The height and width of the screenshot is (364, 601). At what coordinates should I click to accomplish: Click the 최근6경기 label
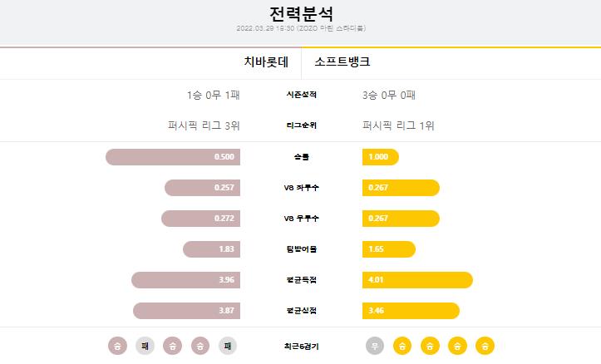tap(301, 346)
